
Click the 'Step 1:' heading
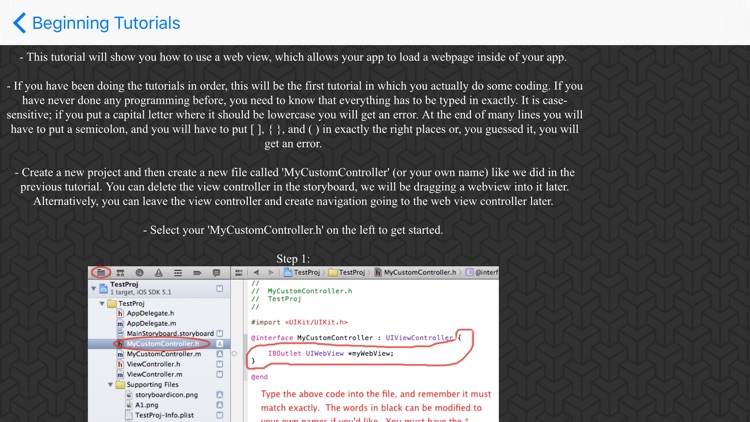pos(293,259)
